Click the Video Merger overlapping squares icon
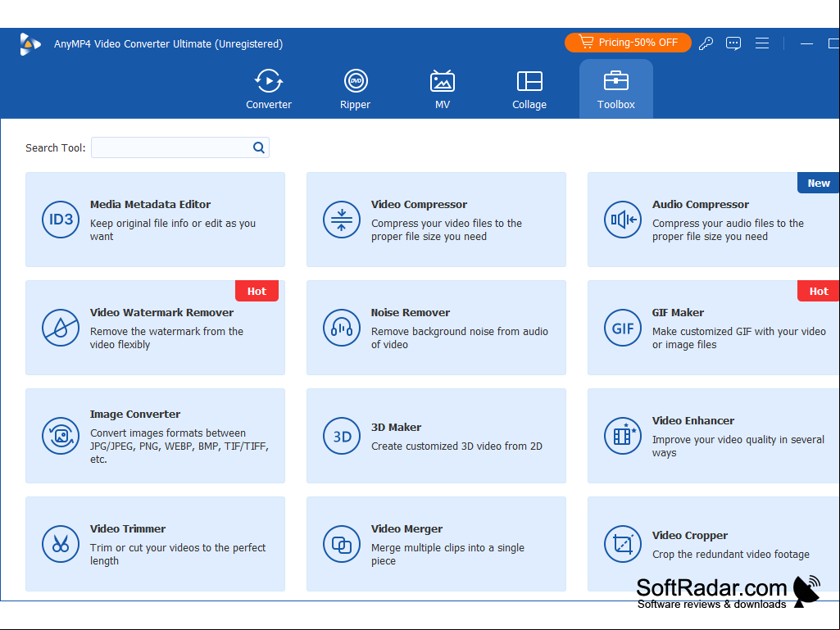 point(342,544)
